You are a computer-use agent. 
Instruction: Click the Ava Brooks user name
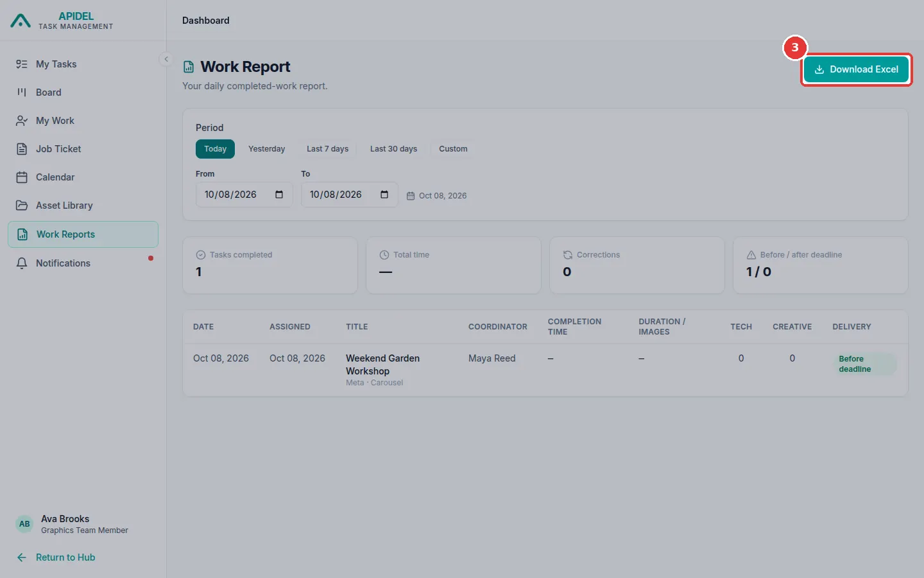[65, 519]
